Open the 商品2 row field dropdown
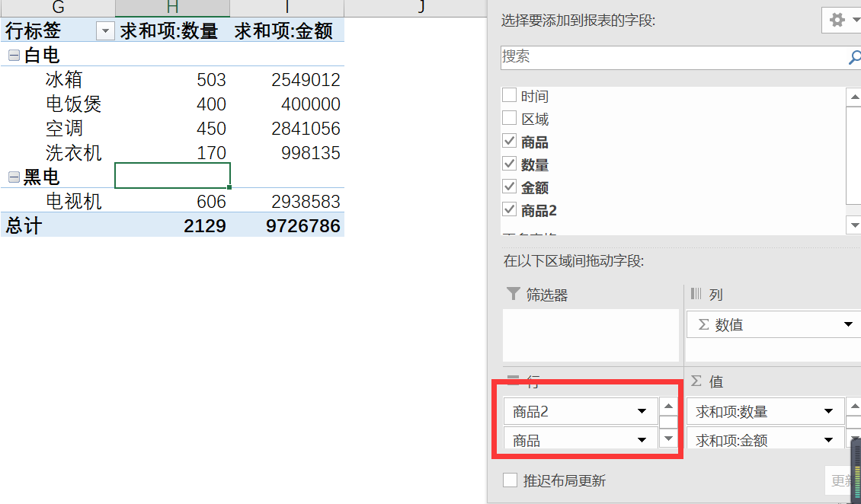 click(642, 411)
